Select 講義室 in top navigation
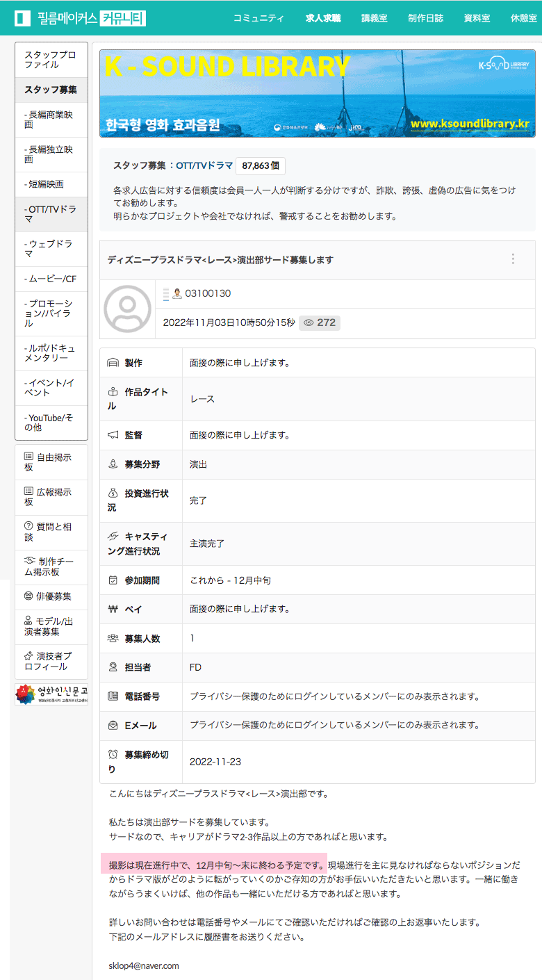 (x=375, y=18)
